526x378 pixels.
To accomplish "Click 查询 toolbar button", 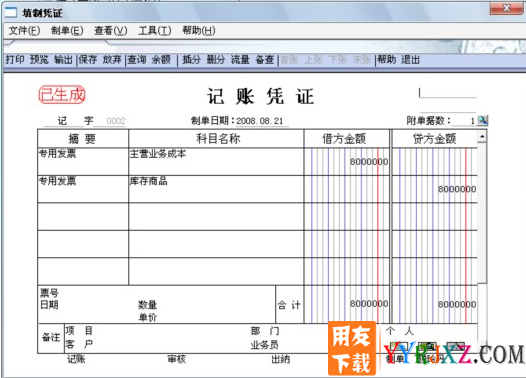I will pos(137,60).
